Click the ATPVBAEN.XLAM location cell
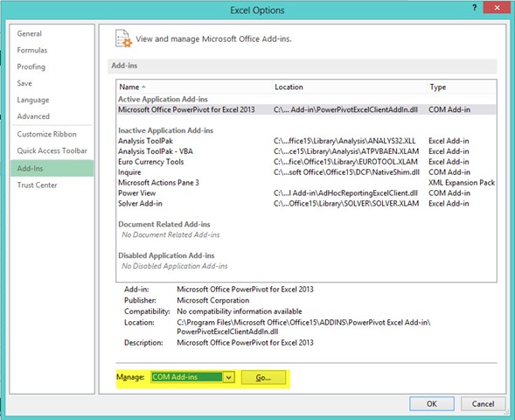 [x=346, y=151]
